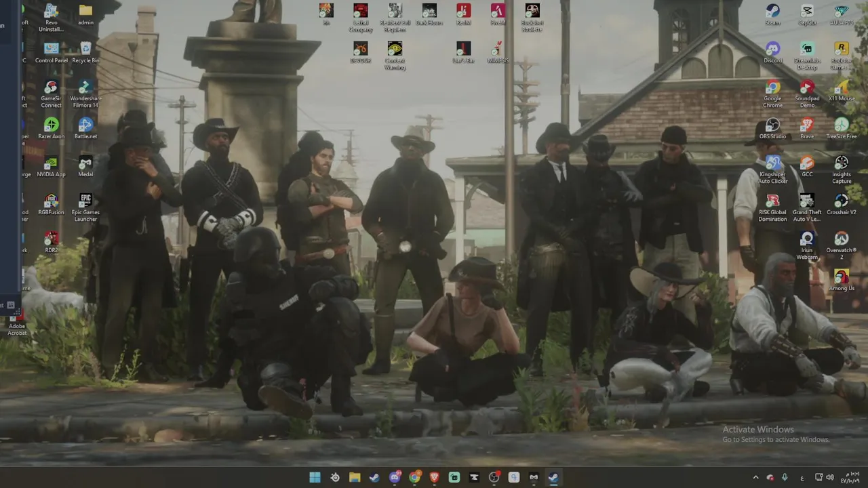Open Google Chrome desktop shortcut
Screen dimensions: 868x488
[x=772, y=94]
